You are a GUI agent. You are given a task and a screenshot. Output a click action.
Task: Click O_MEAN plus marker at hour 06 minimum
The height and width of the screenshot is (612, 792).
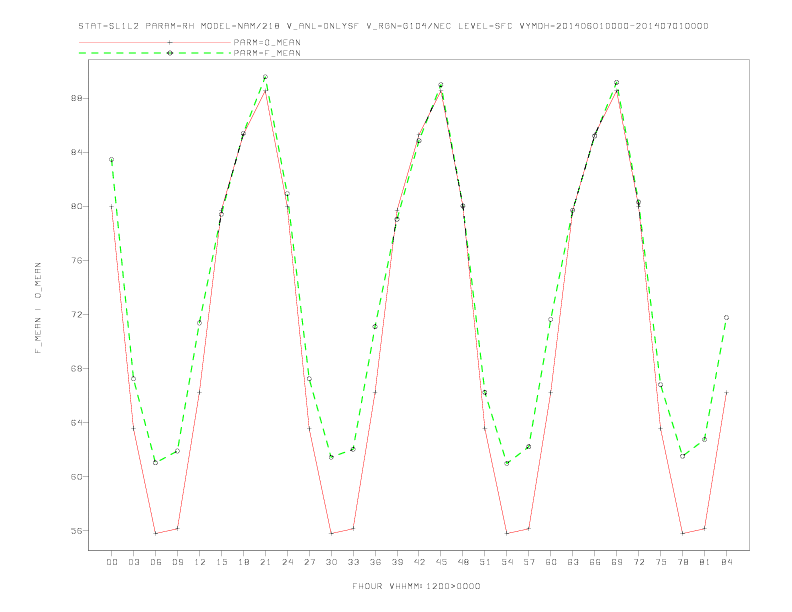click(156, 533)
